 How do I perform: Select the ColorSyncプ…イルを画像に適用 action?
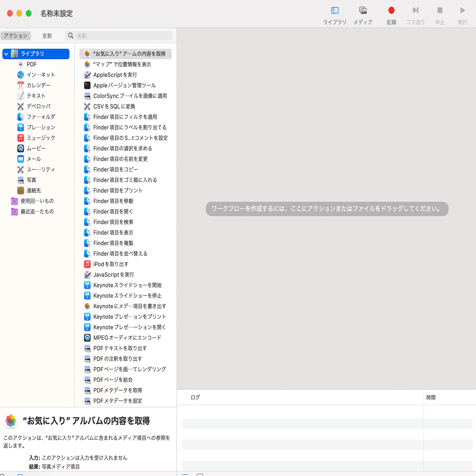(x=126, y=96)
